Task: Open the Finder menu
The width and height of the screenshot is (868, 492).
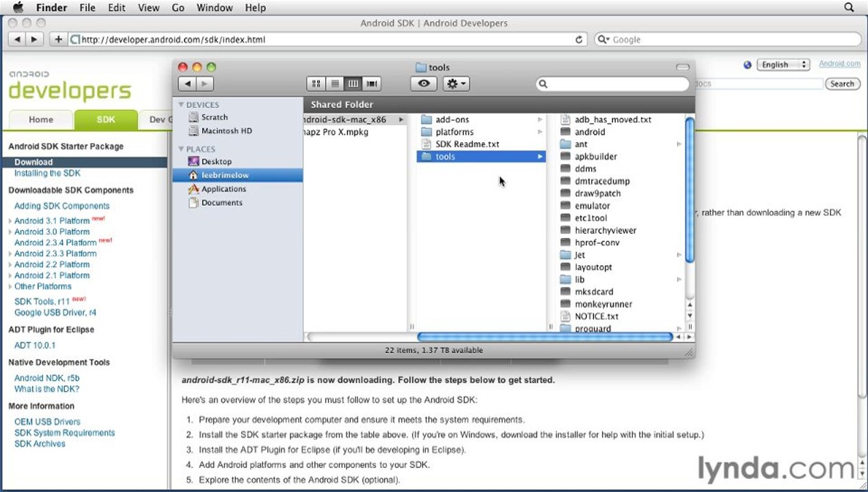Action: [51, 8]
